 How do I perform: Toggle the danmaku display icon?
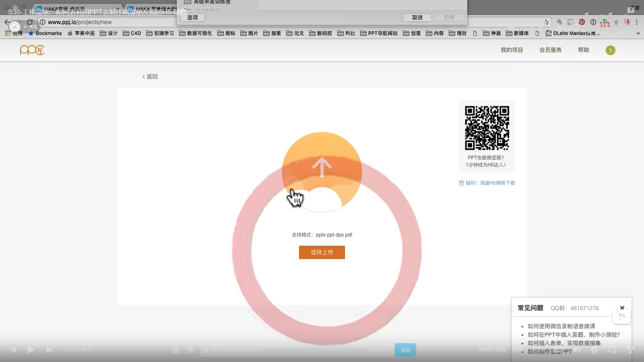[176, 350]
